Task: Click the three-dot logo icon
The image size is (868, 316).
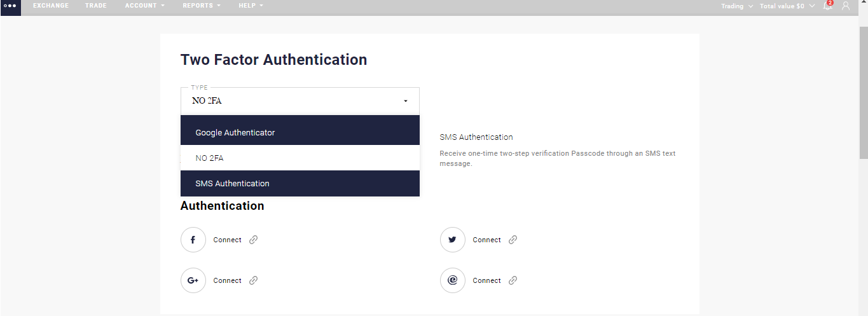Action: 10,6
